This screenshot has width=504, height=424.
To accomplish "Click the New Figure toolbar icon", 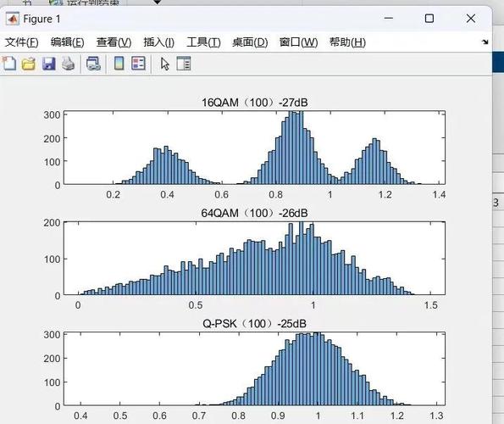I will [9, 64].
